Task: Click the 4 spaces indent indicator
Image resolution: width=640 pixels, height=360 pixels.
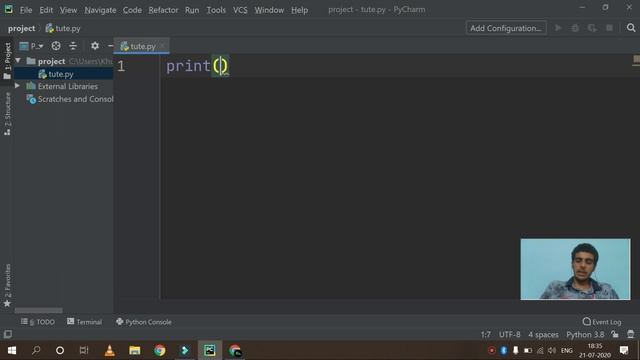Action: [x=543, y=335]
